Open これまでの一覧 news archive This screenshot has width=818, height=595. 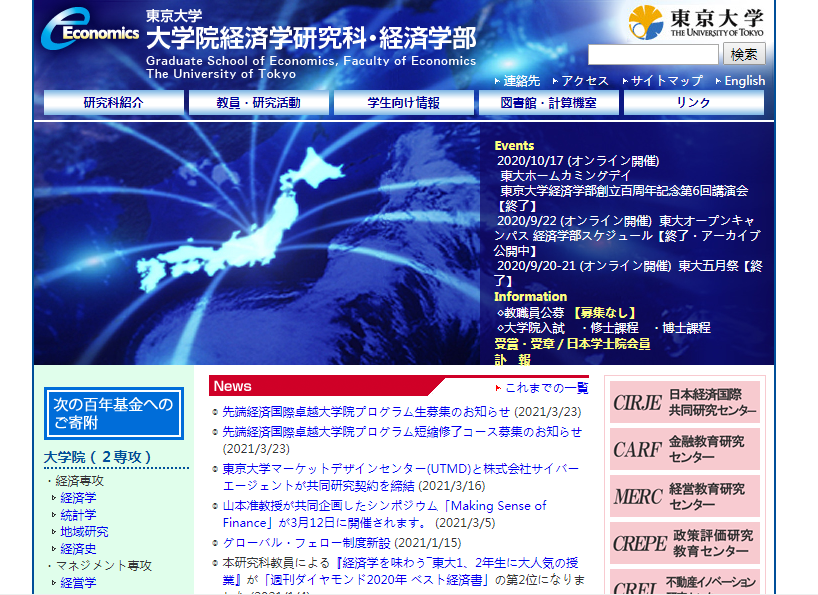pos(546,388)
